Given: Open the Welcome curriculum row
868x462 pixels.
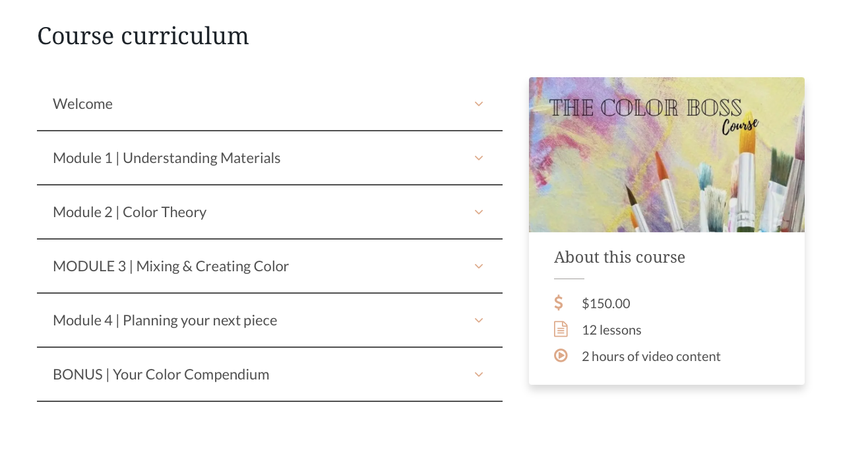Looking at the screenshot, I should pyautogui.click(x=270, y=104).
